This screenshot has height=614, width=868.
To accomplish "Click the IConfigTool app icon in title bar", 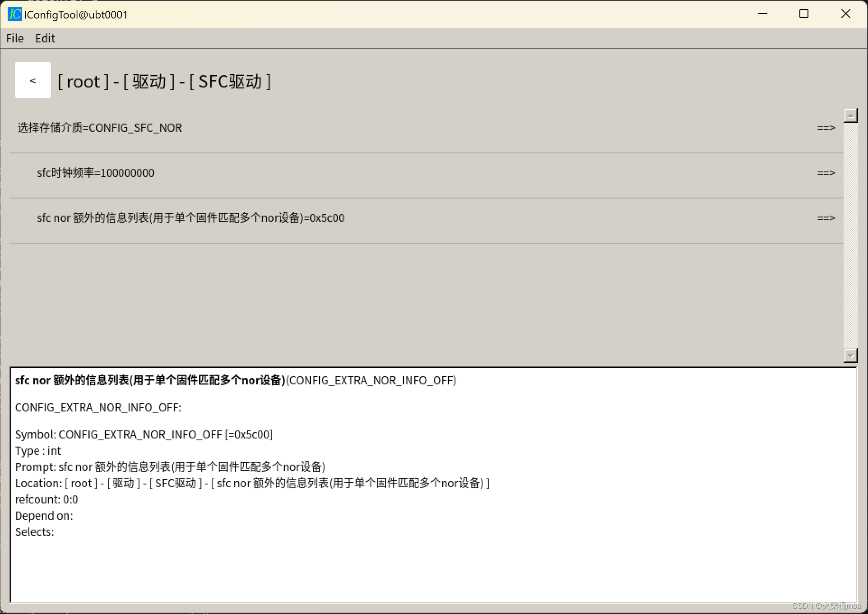I will coord(14,14).
